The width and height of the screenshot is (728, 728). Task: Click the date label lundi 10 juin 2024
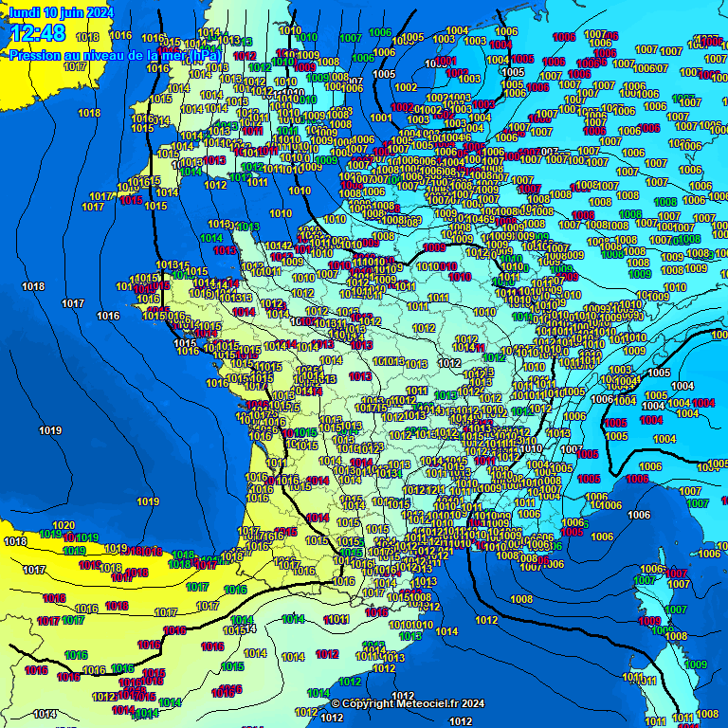pos(61,12)
